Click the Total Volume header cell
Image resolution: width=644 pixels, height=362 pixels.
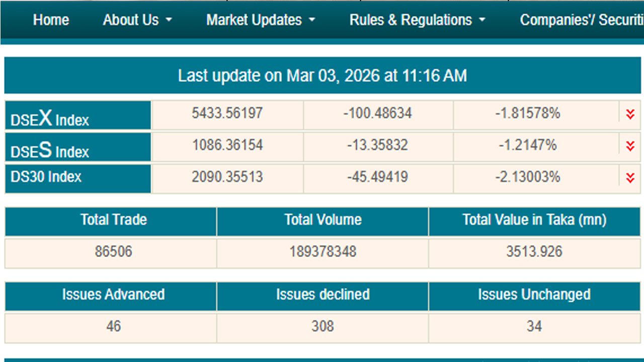323,220
